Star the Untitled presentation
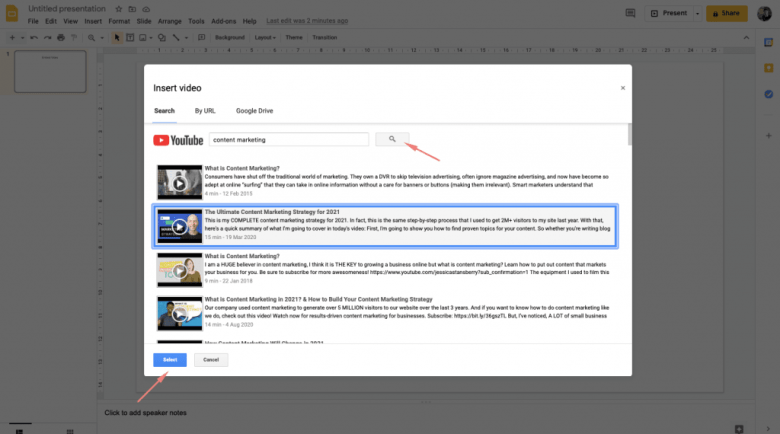The width and height of the screenshot is (780, 434). click(118, 9)
